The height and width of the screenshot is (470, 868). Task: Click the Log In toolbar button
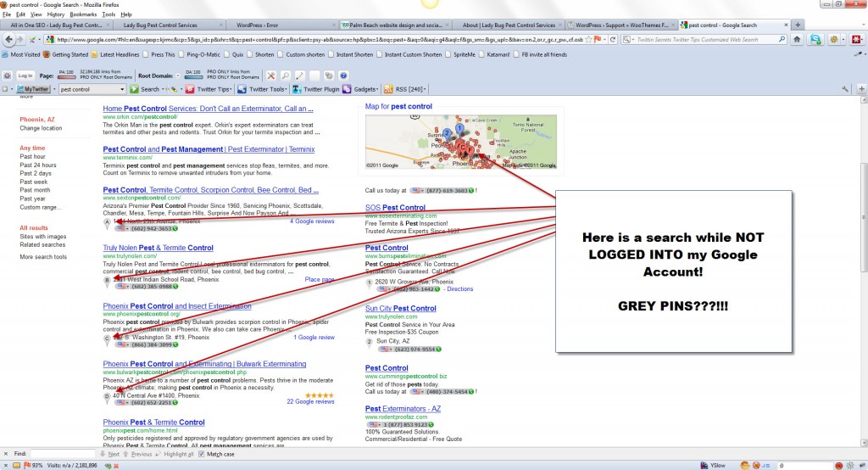[x=25, y=76]
